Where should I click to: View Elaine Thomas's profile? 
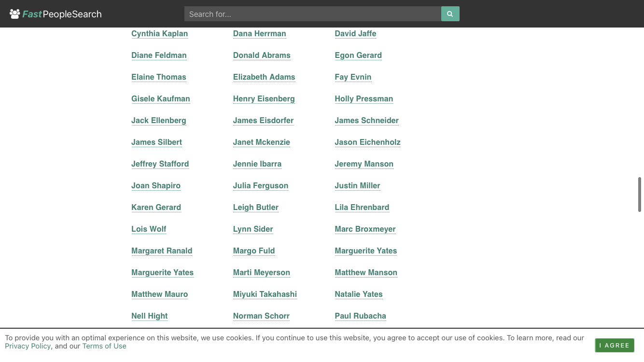coord(159,77)
